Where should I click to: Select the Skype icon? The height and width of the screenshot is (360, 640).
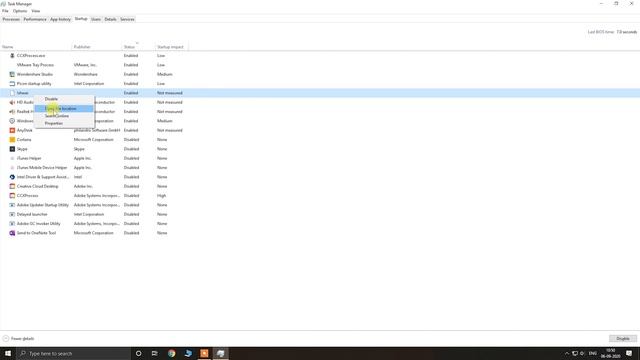[12, 149]
